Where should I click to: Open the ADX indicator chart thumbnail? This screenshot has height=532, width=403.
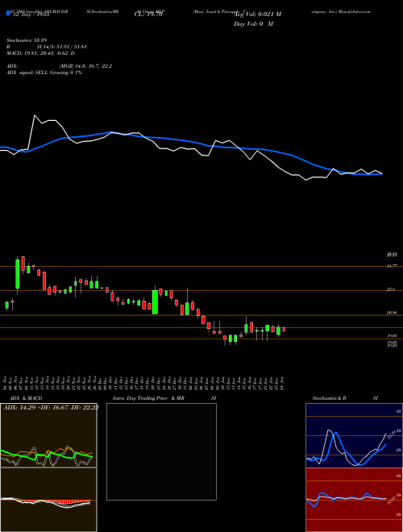point(48,435)
